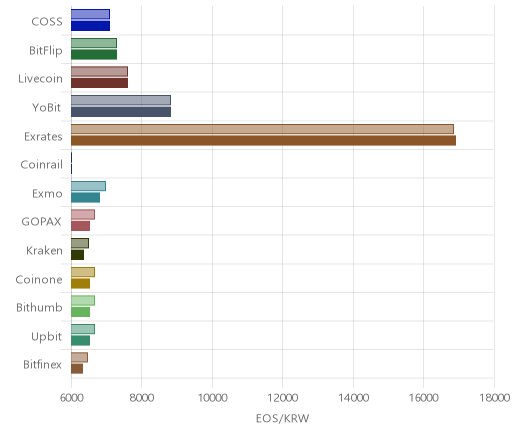This screenshot has height=436, width=512.
Task: Click the mustard Coinone lower bar
Action: pos(80,284)
